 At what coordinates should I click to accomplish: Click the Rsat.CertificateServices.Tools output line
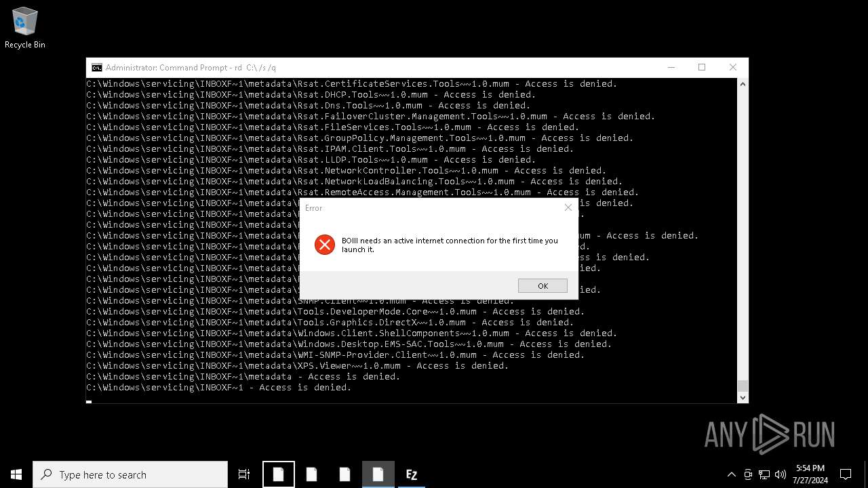351,84
